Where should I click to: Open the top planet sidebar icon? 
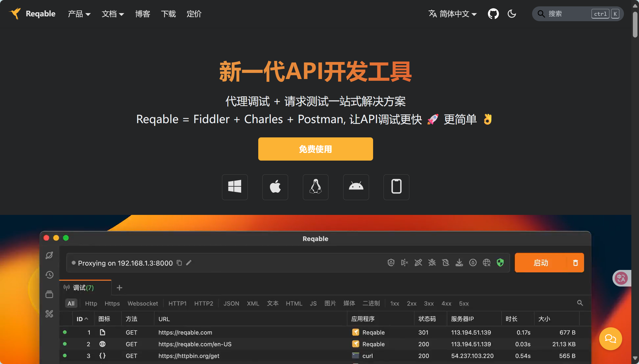[49, 255]
